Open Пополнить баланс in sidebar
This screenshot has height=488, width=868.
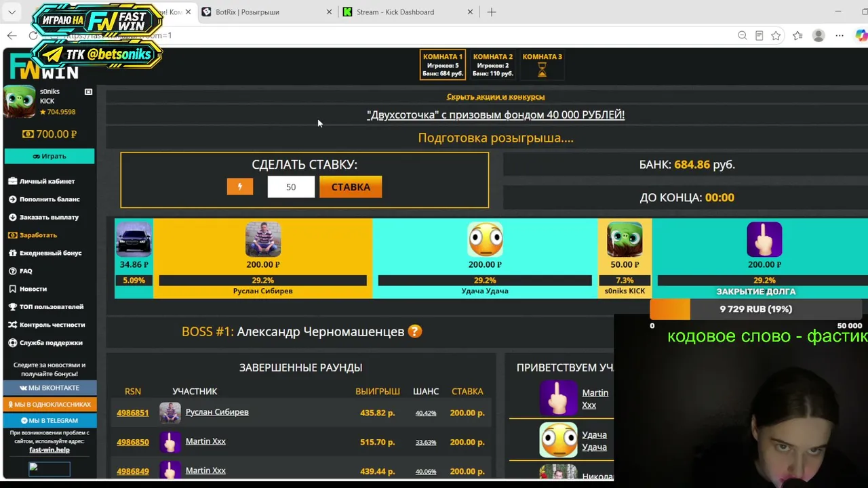tap(44, 199)
